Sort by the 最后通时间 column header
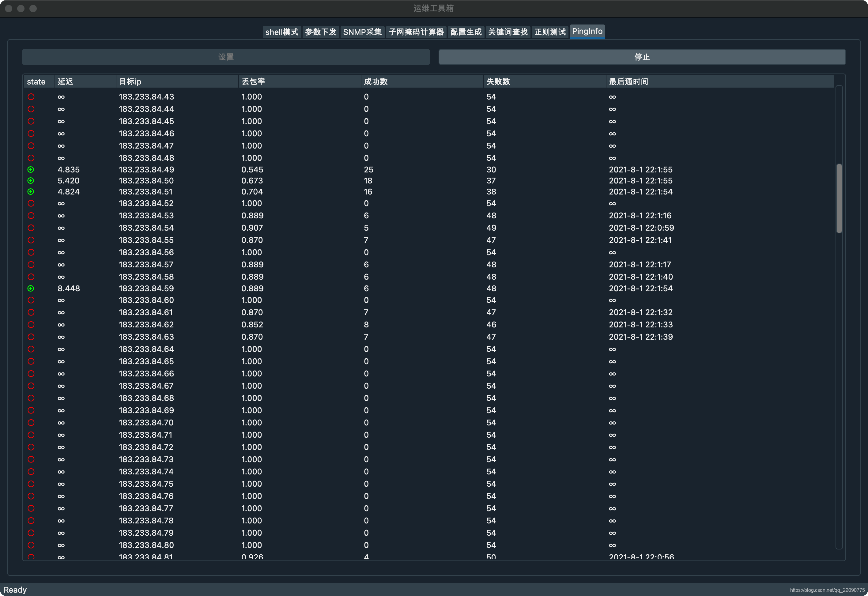 pos(720,82)
